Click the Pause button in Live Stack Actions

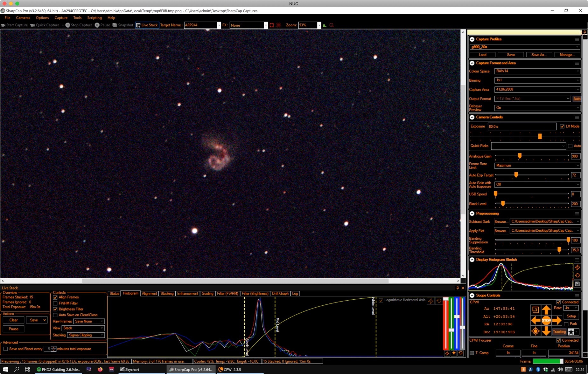coord(13,329)
